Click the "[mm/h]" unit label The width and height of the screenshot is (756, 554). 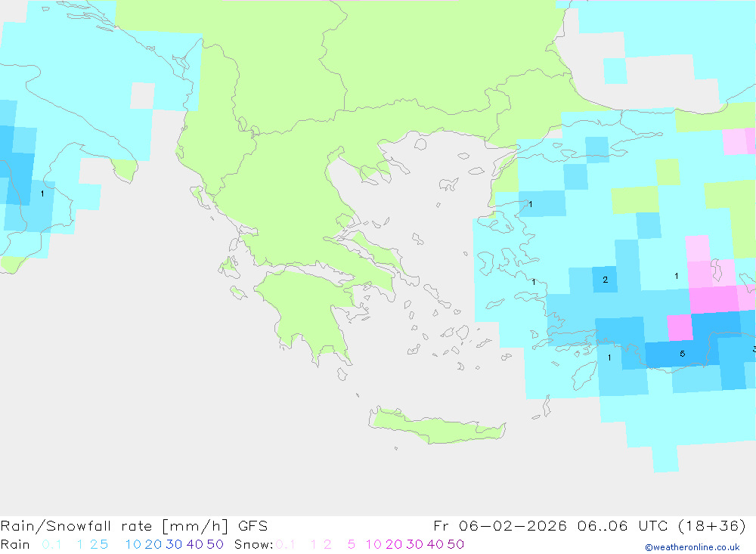click(x=195, y=526)
